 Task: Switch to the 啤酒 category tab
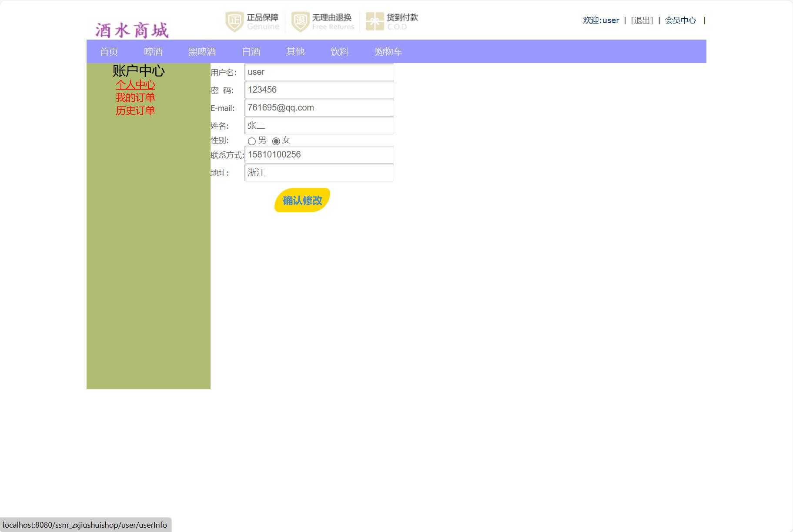tap(153, 51)
